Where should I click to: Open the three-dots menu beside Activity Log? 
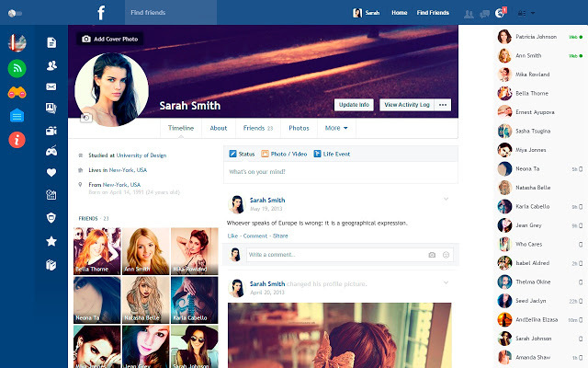point(443,105)
